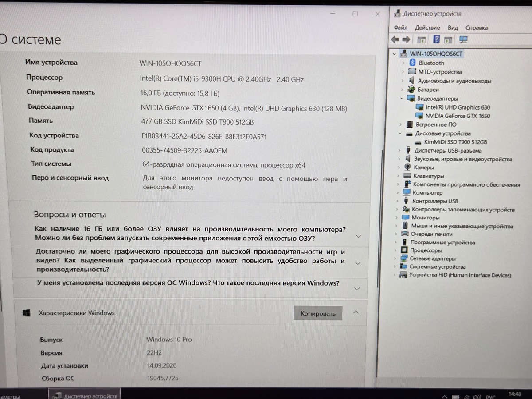This screenshot has width=532, height=399.
Task: Expand the question about 16 ГБ ОЗУ
Action: click(359, 236)
